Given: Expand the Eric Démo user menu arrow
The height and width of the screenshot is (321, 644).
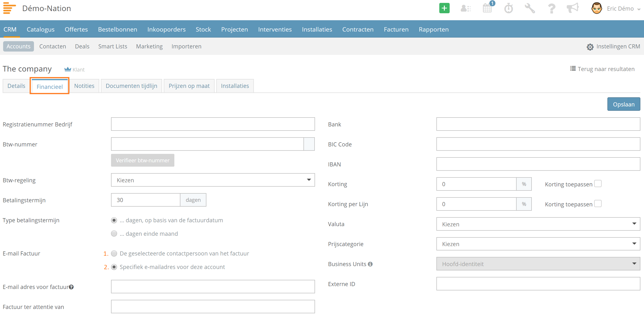Looking at the screenshot, I should (x=639, y=9).
